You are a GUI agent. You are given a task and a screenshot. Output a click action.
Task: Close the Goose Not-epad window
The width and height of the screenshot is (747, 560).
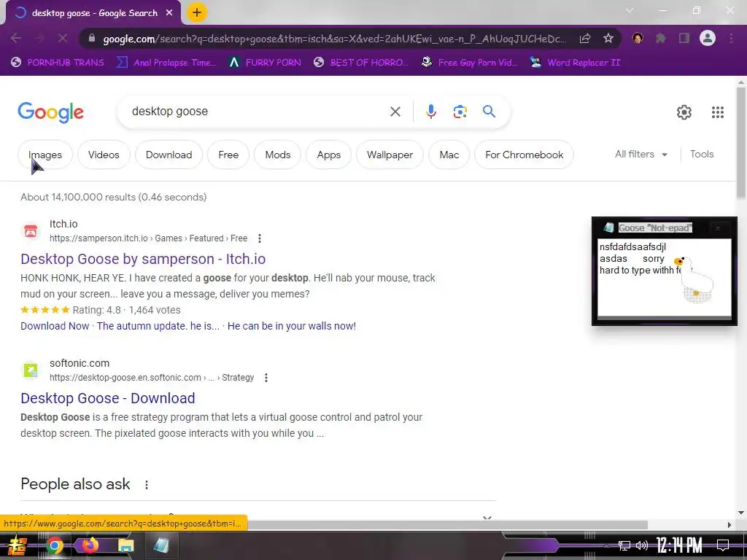718,228
